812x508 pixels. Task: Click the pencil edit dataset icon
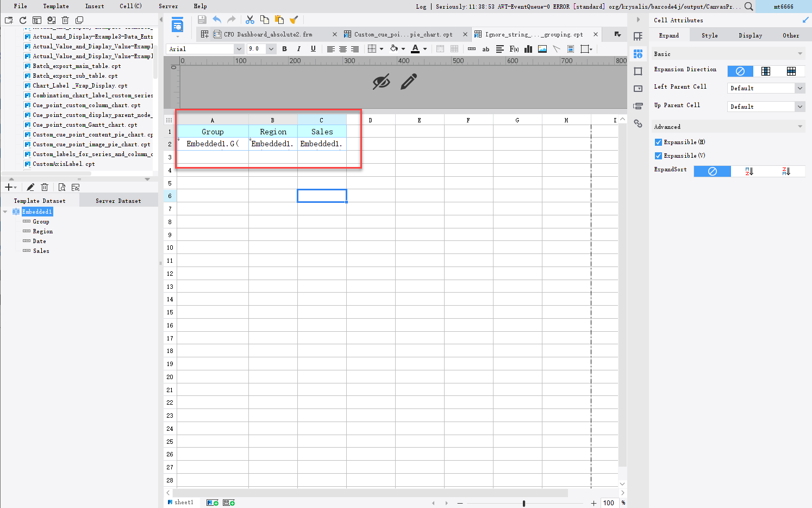tap(30, 187)
